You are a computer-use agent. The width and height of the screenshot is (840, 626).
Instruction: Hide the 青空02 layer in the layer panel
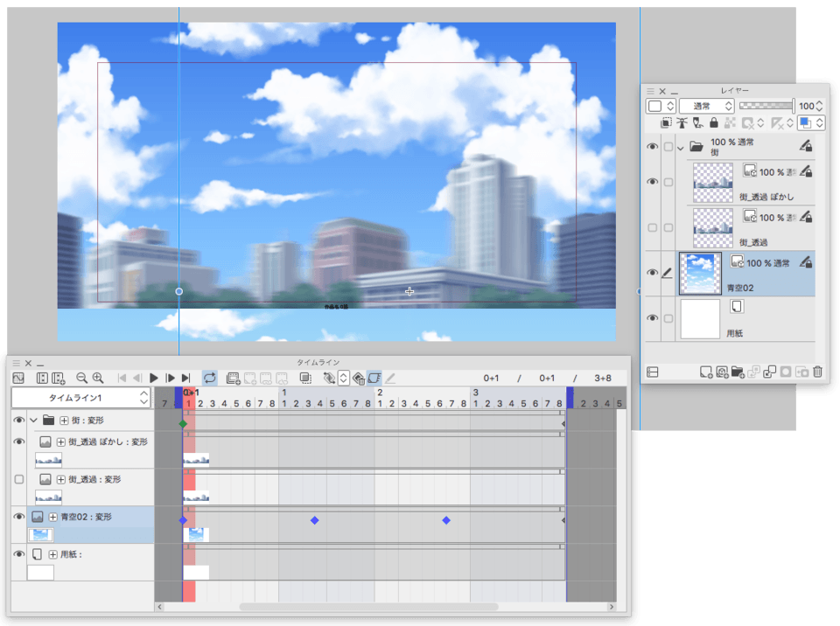tap(652, 273)
